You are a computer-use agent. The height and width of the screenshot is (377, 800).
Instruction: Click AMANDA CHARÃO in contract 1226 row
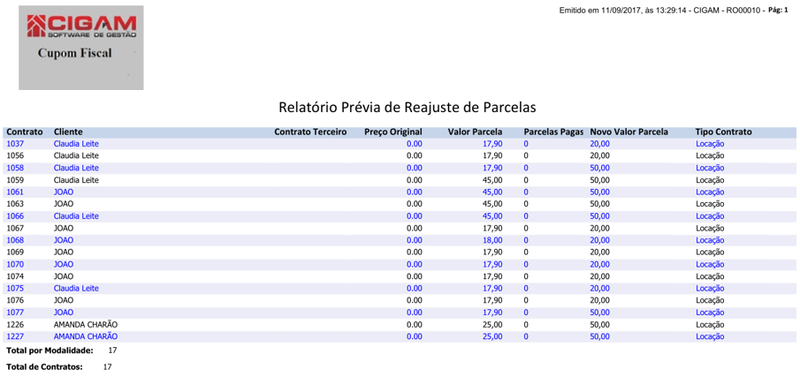point(86,324)
